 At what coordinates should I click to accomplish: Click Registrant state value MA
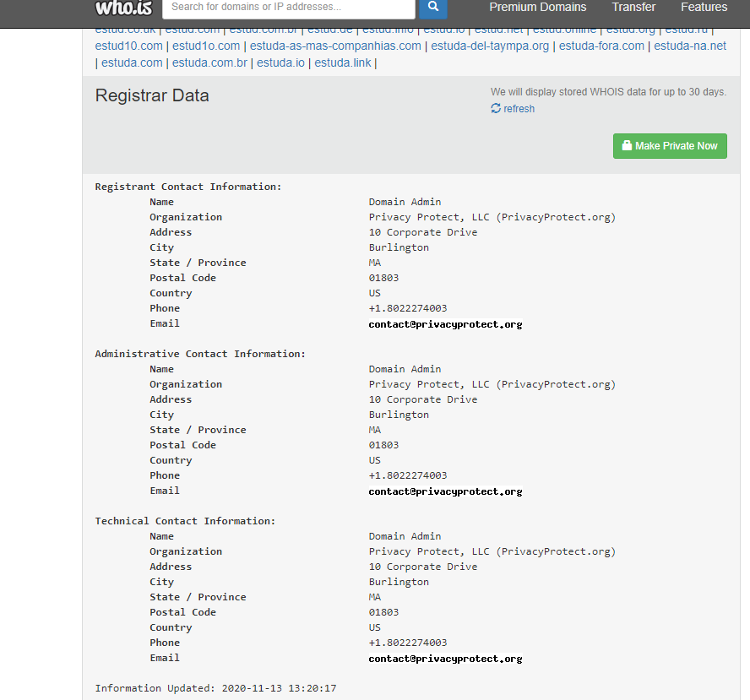(374, 263)
